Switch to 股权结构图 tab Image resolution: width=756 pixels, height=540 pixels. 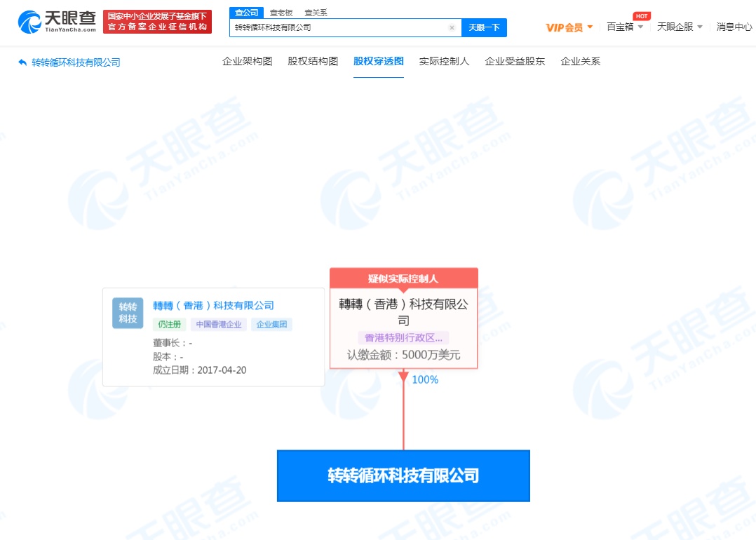pyautogui.click(x=313, y=61)
